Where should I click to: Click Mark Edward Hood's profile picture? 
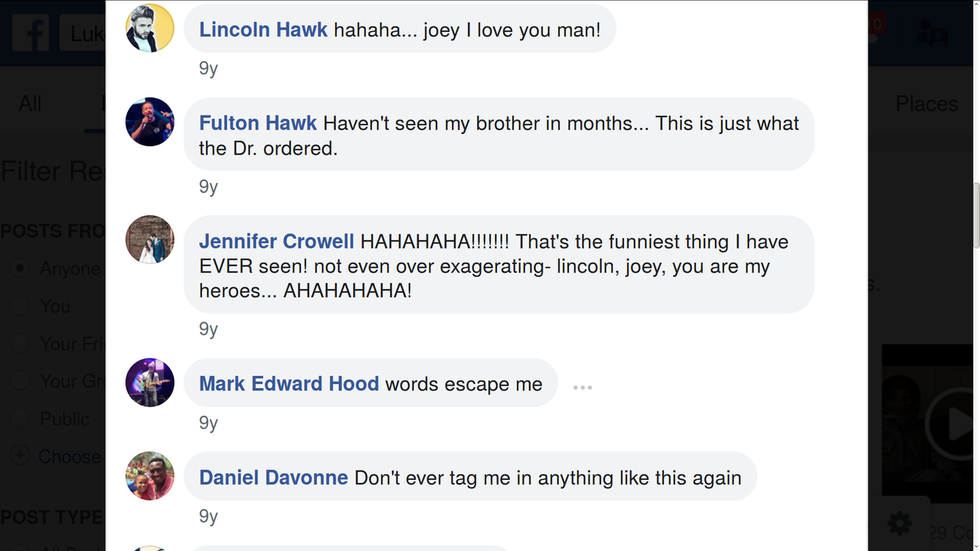tap(150, 383)
